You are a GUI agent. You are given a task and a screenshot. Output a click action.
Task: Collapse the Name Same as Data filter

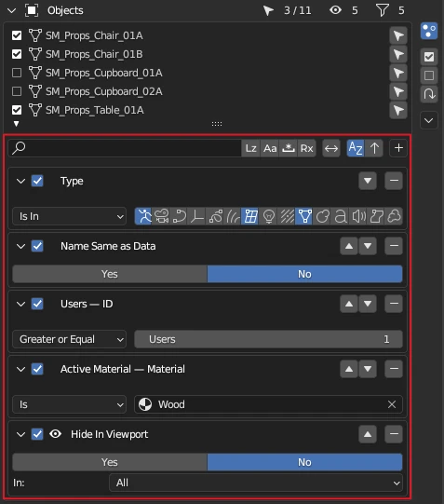[x=20, y=246]
